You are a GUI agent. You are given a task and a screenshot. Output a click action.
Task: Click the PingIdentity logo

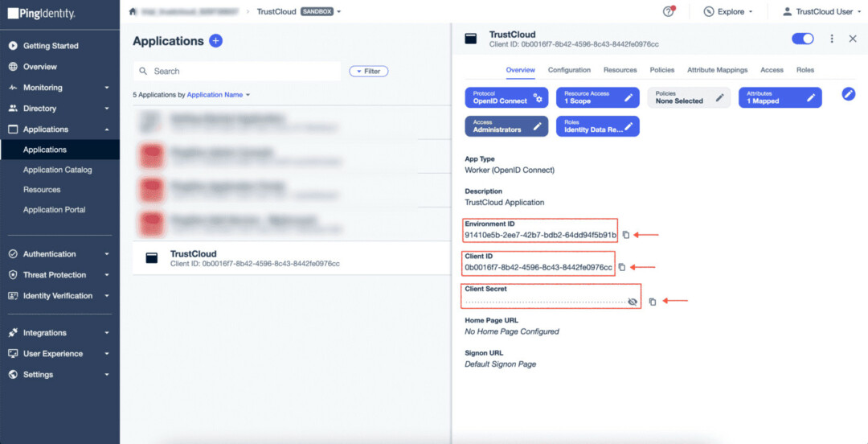tap(41, 14)
